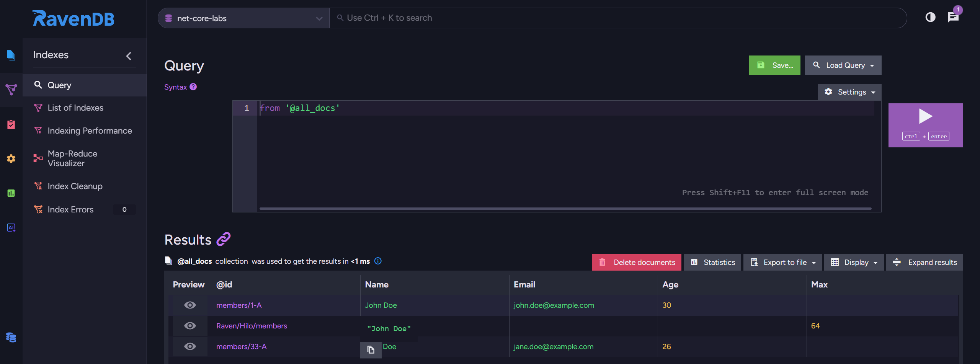Click the AI assistant sidebar icon

[x=11, y=228]
